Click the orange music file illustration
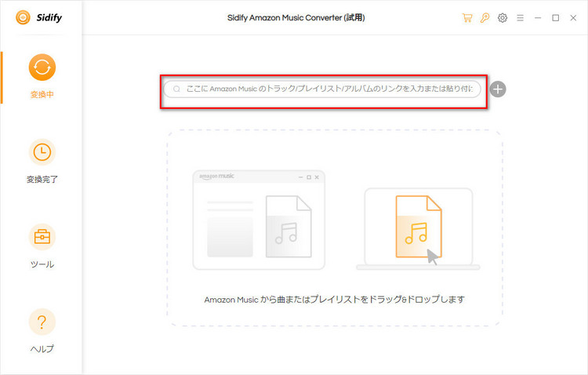Image resolution: width=588 pixels, height=375 pixels. pos(419,227)
